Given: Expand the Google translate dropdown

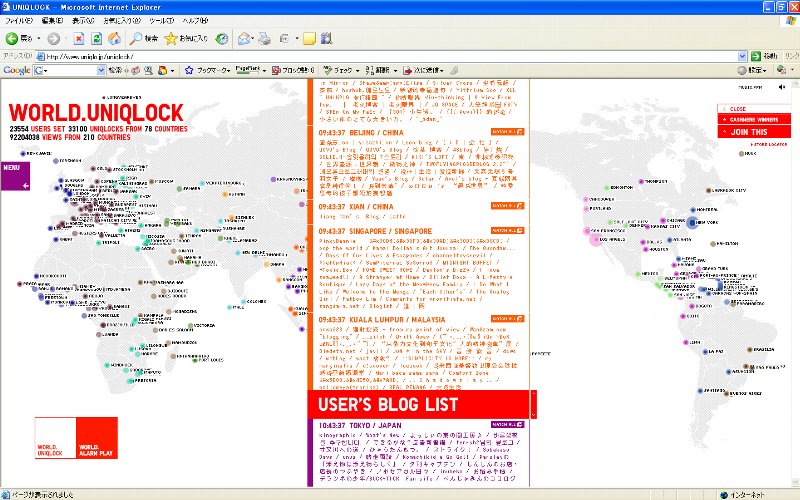Looking at the screenshot, I should point(395,70).
